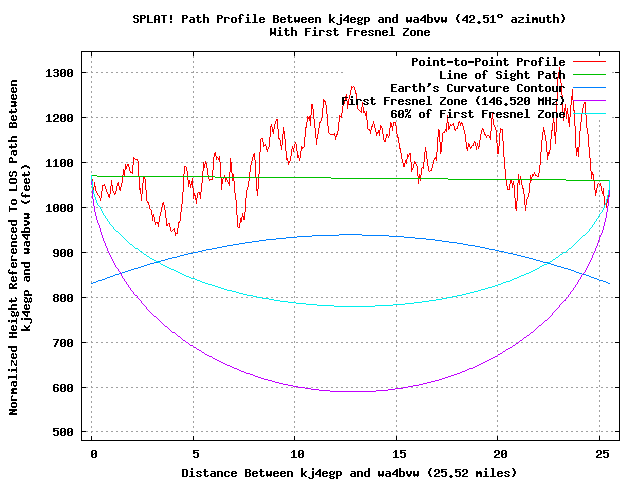Click the y-axis value 1000
This screenshot has width=640, height=480.
[x=59, y=208]
